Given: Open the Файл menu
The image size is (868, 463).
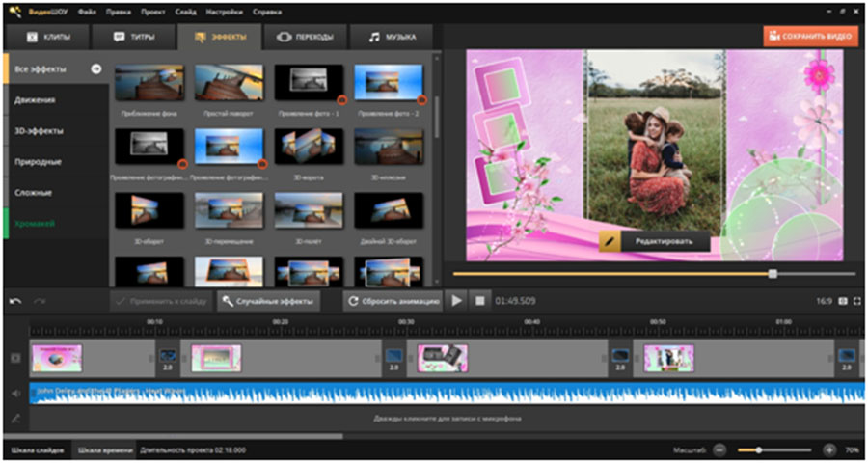Looking at the screenshot, I should point(90,10).
